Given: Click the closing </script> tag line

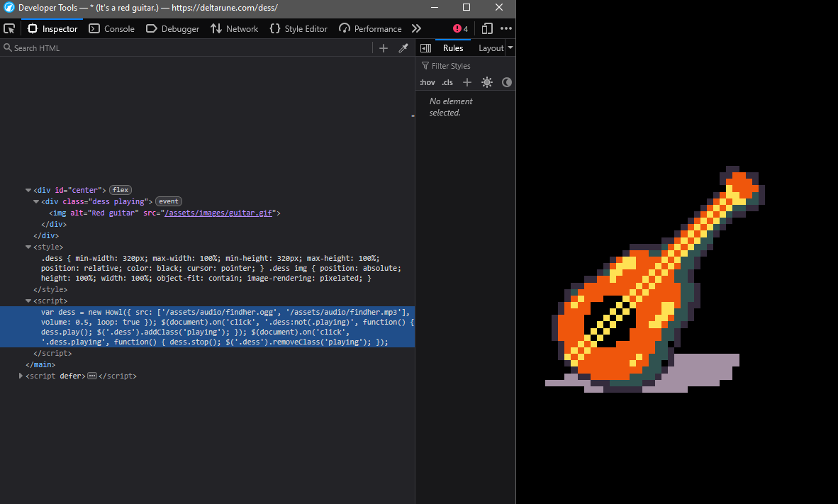Looking at the screenshot, I should (52, 353).
